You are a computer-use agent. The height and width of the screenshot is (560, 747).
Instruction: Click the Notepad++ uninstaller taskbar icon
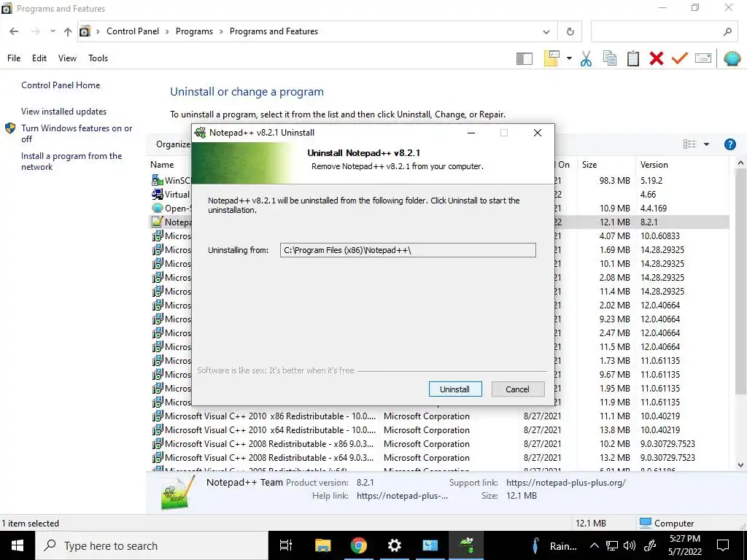pos(466,545)
